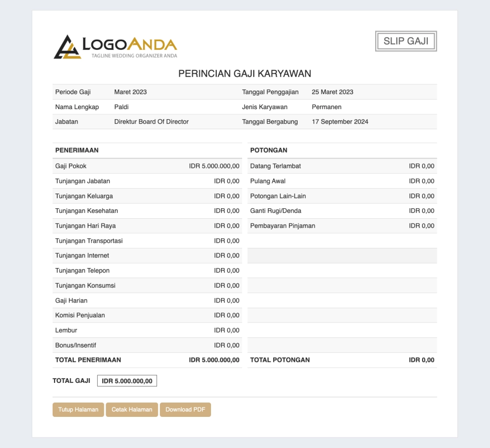490x448 pixels.
Task: Click the Gaji Pokok row label
Action: [71, 166]
